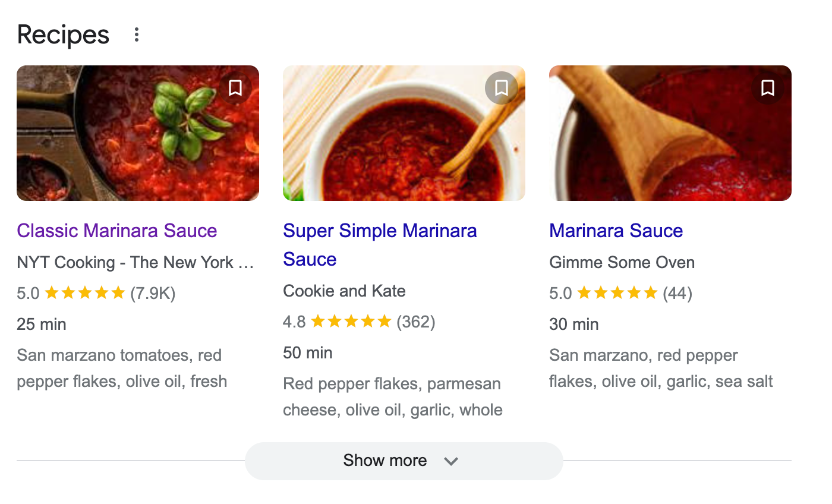This screenshot has width=832, height=504.
Task: Bookmark the Classic Marinara Sauce recipe
Action: pos(235,88)
